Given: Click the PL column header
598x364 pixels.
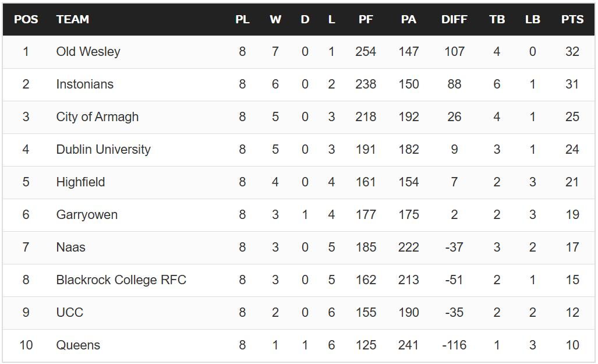Looking at the screenshot, I should 242,19.
